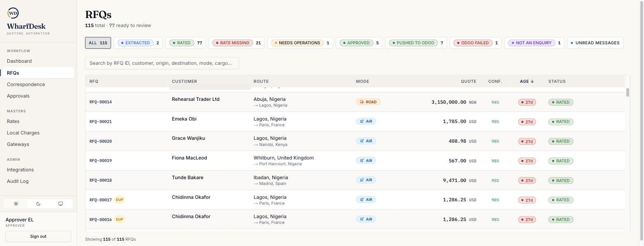
Task: Select customer Grace Wanjiku
Action: pyautogui.click(x=188, y=138)
